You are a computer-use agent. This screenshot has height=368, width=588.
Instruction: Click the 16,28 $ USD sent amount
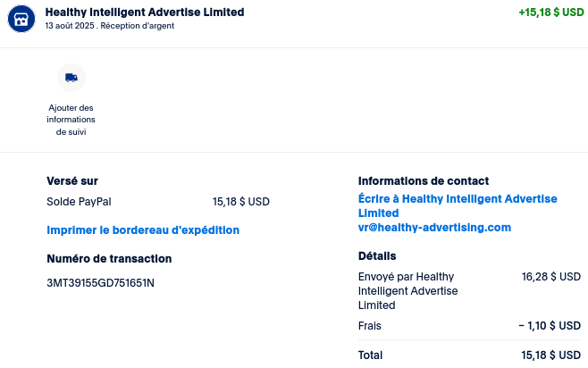(x=550, y=277)
